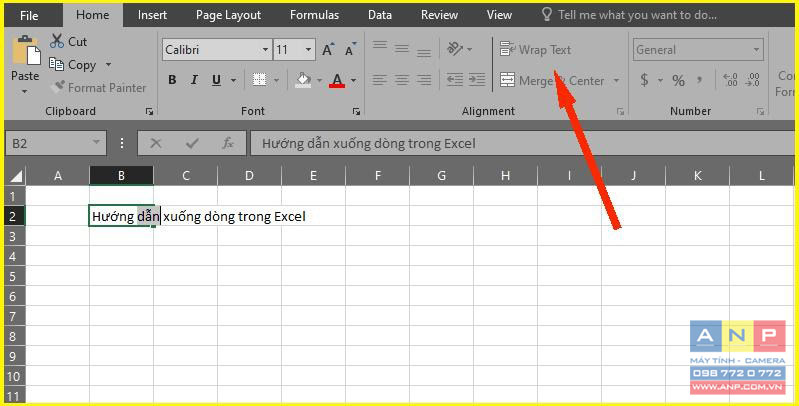Click formula bar text field
Viewport: 799px width, 406px height.
(522, 144)
